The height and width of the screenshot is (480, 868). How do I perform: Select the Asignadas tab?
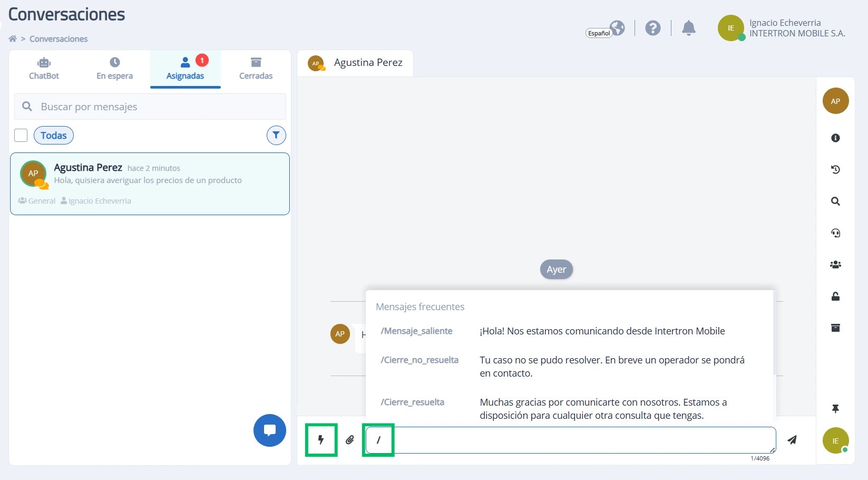[185, 69]
